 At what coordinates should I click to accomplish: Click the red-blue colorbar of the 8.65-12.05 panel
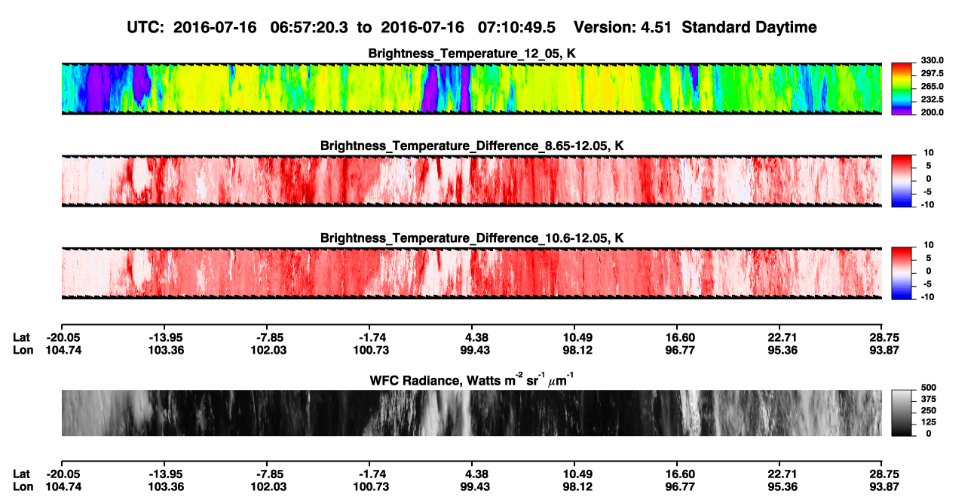point(902,181)
